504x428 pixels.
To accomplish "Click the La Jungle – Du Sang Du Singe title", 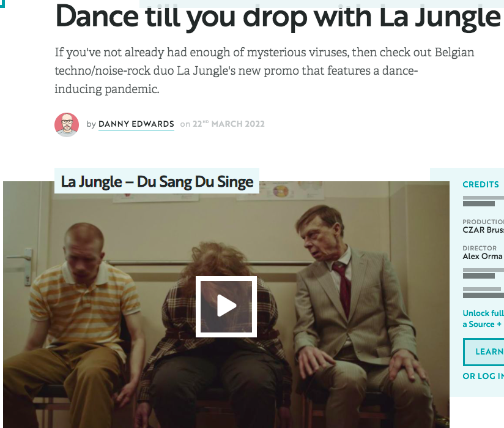I will click(157, 181).
